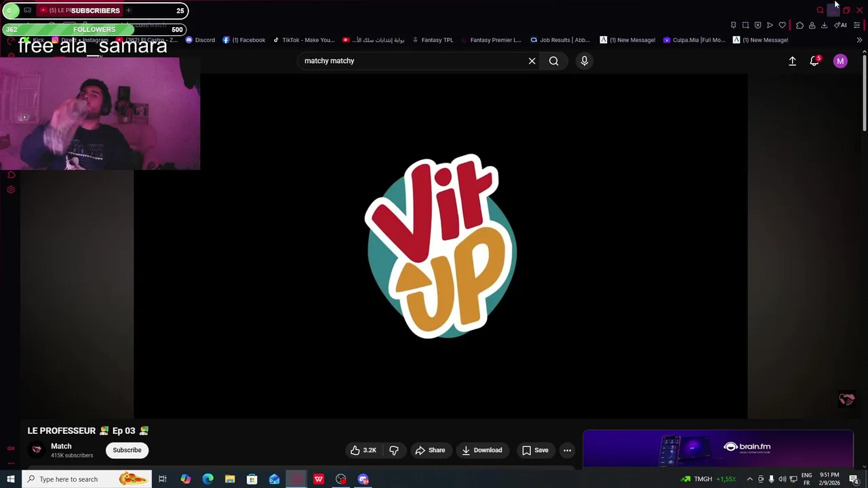
Task: Open the browser tab search icon
Action: [x=820, y=10]
